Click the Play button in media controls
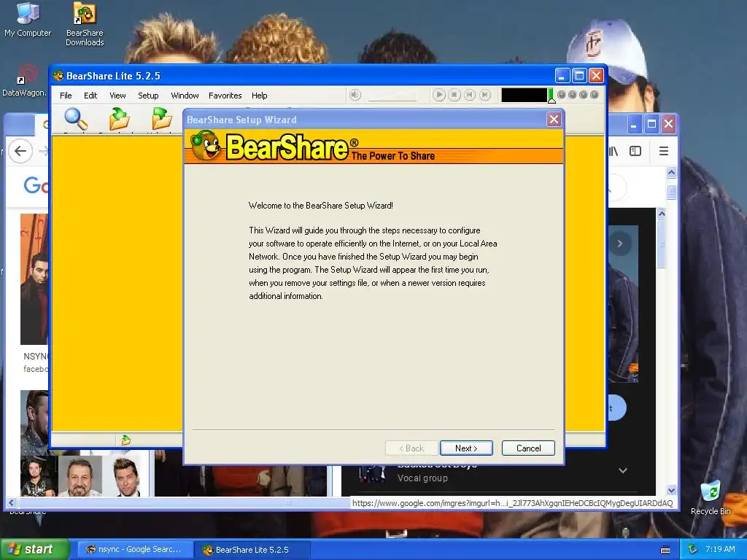 pos(438,95)
